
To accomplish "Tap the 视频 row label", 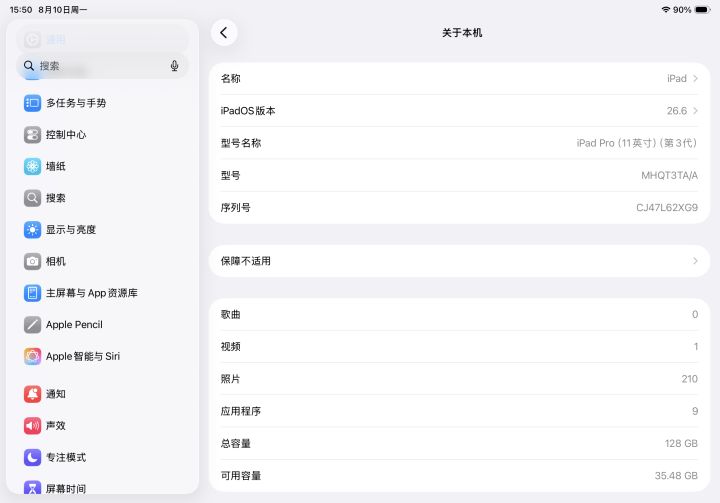I will pos(231,346).
